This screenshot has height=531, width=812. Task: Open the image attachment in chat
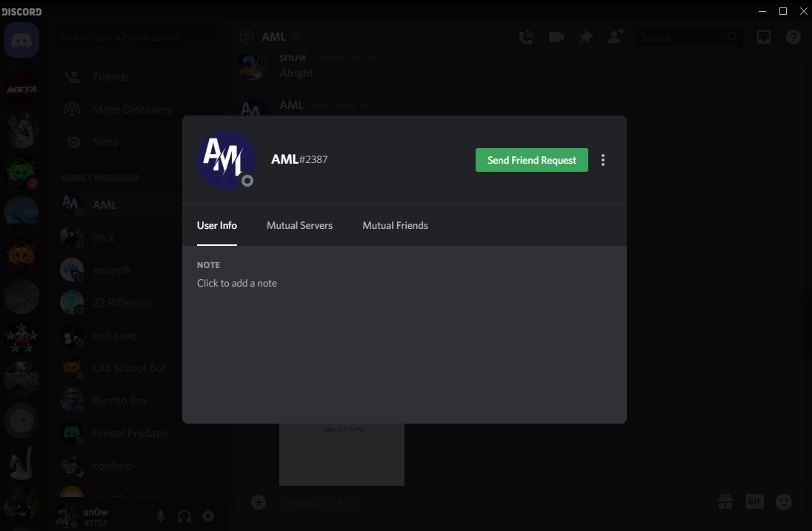coord(342,455)
